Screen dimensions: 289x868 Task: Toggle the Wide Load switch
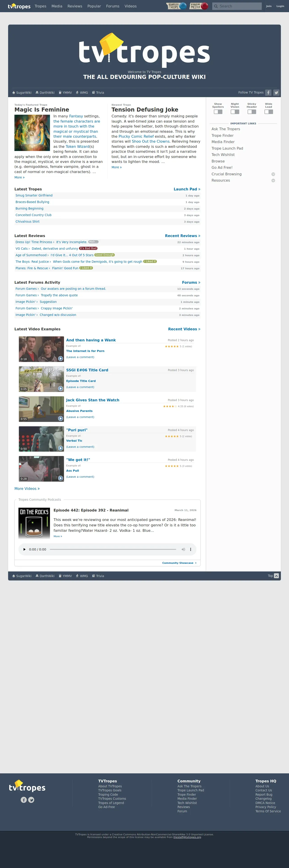[269, 112]
